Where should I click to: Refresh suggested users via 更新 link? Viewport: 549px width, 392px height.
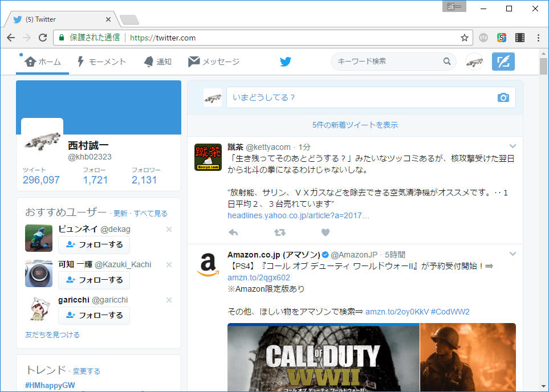[120, 213]
